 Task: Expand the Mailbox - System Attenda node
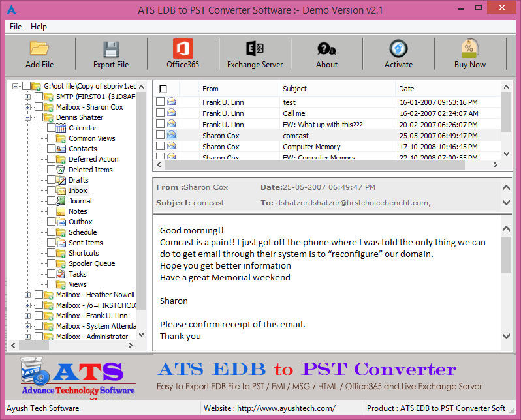pos(27,326)
